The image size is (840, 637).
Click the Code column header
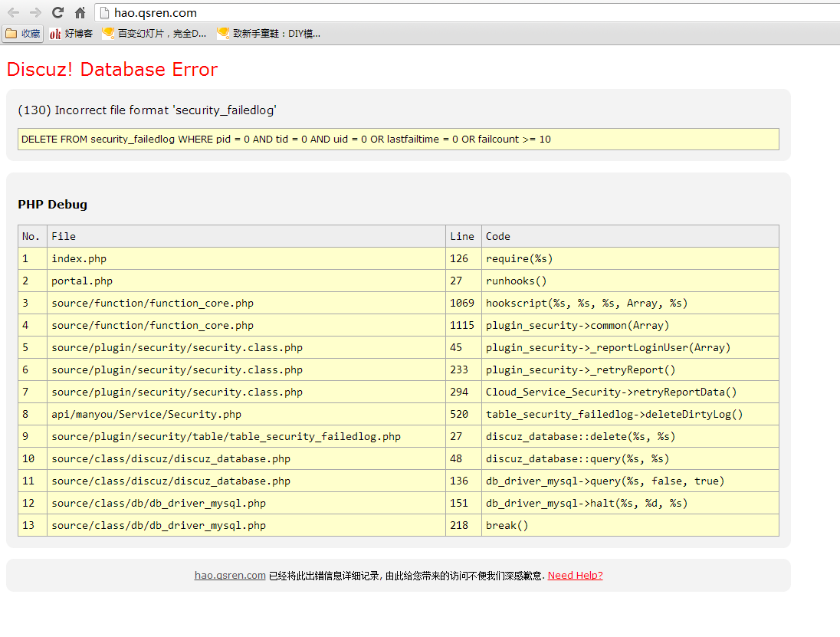630,236
